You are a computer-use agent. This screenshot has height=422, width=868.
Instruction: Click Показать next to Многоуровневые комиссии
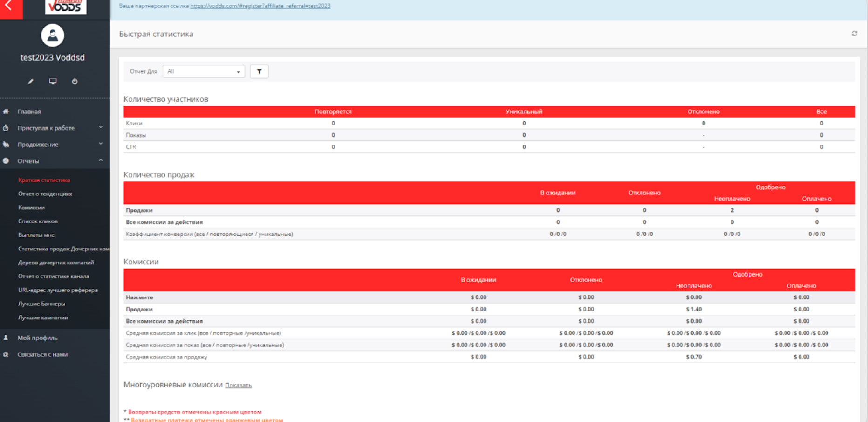(x=238, y=385)
